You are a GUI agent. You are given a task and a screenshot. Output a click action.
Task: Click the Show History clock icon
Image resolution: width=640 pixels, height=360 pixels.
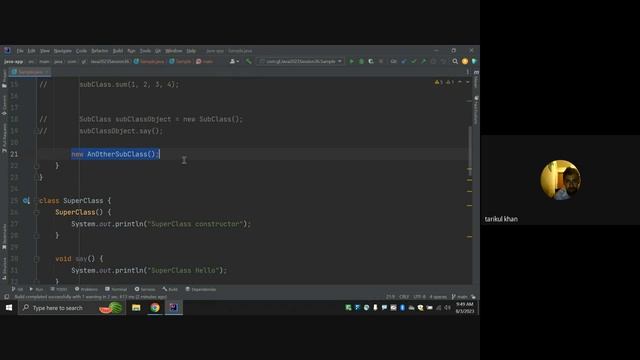(433, 61)
